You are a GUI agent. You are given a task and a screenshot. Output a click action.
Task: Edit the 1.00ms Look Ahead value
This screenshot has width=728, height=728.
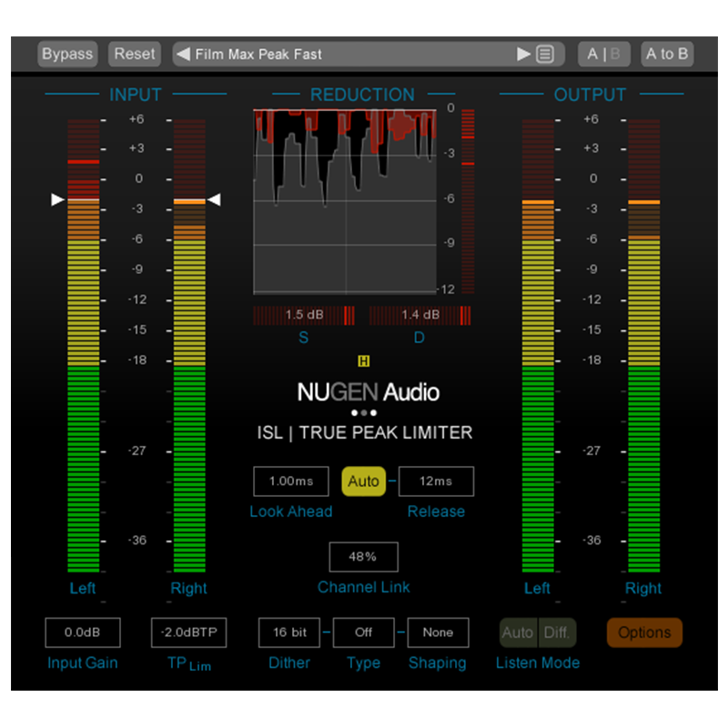[291, 481]
